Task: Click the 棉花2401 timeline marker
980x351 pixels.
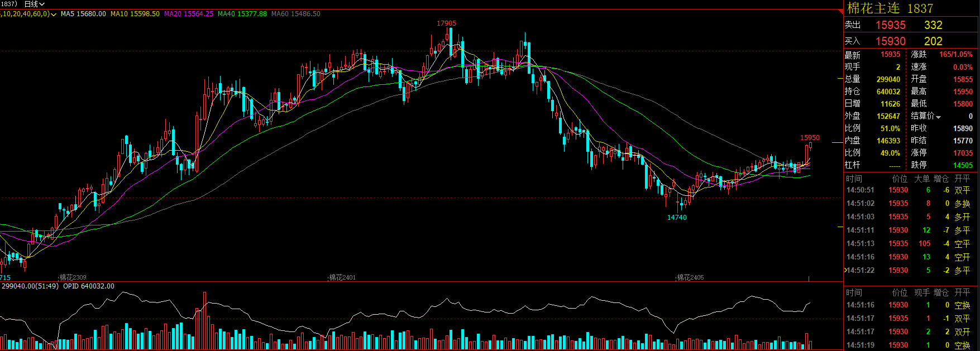Action: (x=342, y=277)
